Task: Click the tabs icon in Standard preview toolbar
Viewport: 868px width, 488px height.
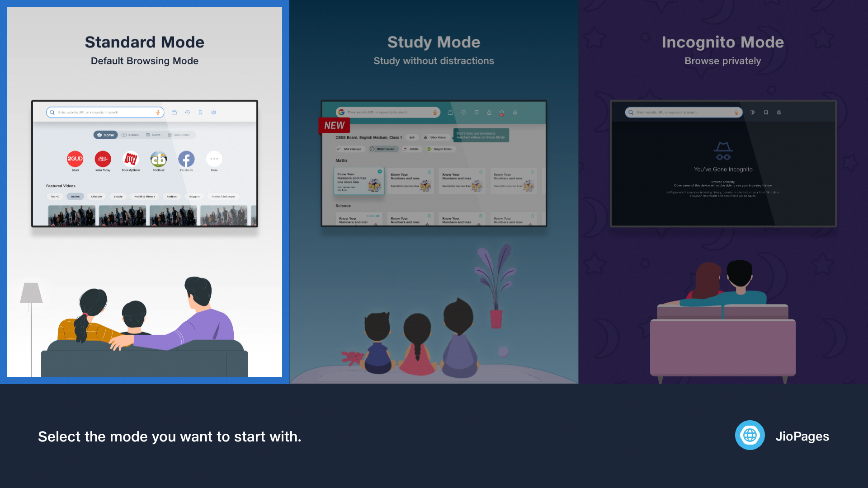Action: pyautogui.click(x=174, y=113)
